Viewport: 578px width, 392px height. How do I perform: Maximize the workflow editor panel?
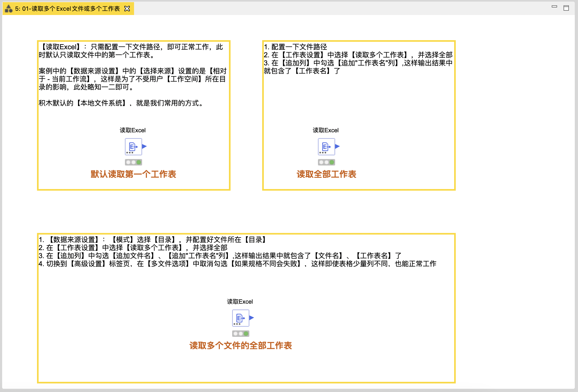click(566, 8)
